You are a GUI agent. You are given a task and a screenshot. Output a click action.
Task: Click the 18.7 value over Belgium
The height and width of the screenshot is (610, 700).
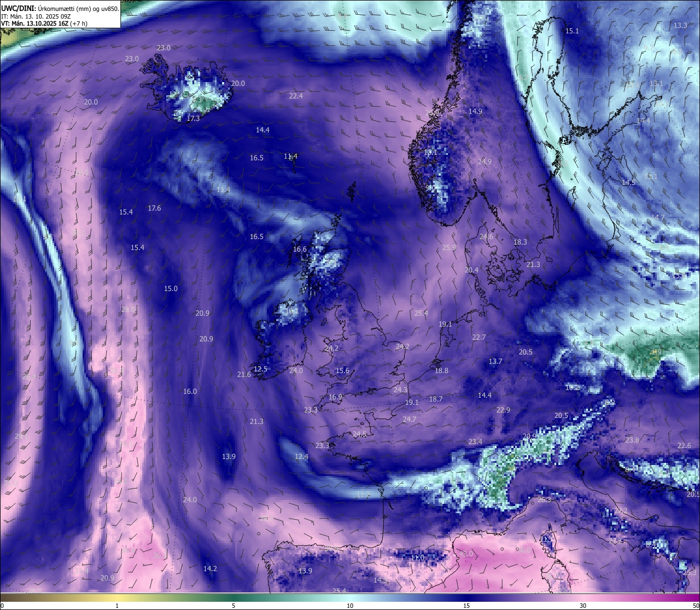[436, 399]
